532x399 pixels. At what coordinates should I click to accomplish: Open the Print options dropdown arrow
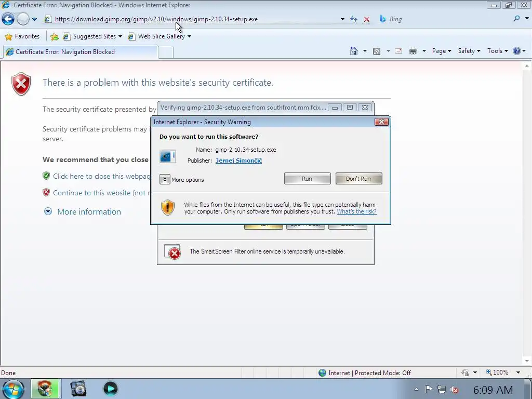coord(424,51)
